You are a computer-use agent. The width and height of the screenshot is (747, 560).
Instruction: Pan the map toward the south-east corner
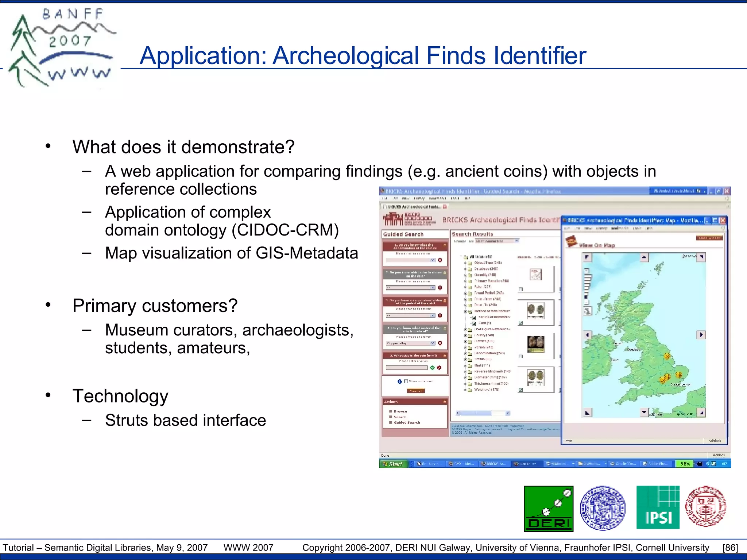point(702,413)
